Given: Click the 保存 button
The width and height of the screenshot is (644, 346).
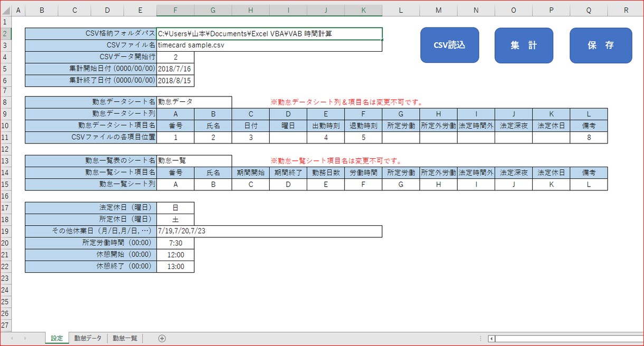Looking at the screenshot, I should click(x=601, y=45).
